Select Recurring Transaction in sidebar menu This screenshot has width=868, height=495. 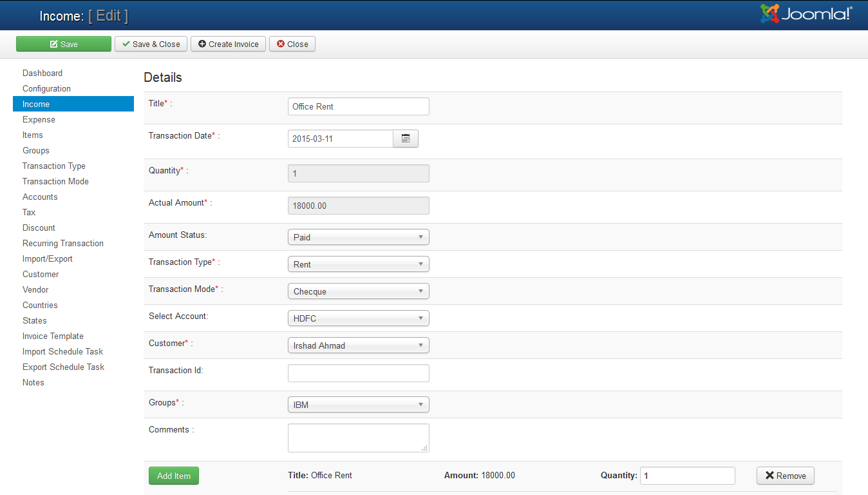(63, 244)
